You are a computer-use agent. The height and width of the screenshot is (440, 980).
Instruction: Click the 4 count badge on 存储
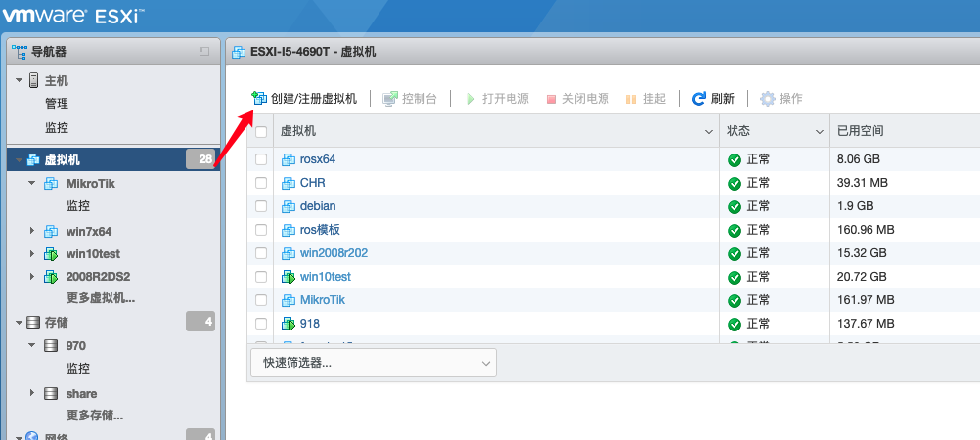200,323
